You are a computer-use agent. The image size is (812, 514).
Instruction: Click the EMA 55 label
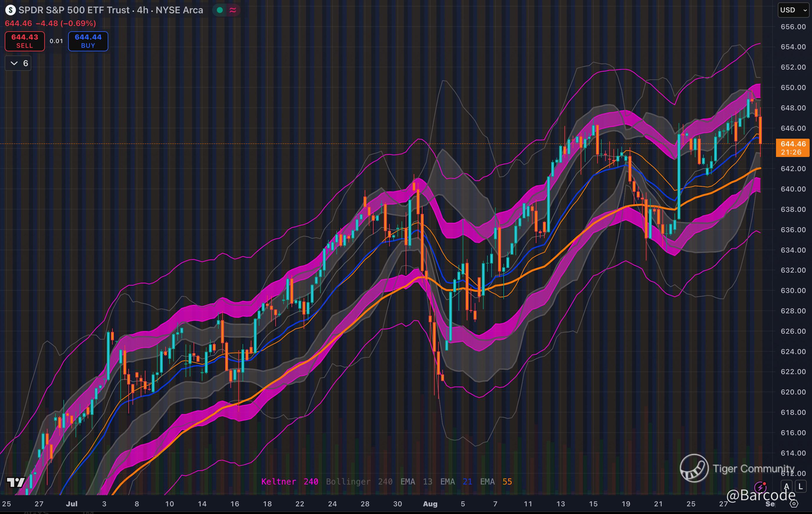pyautogui.click(x=496, y=482)
